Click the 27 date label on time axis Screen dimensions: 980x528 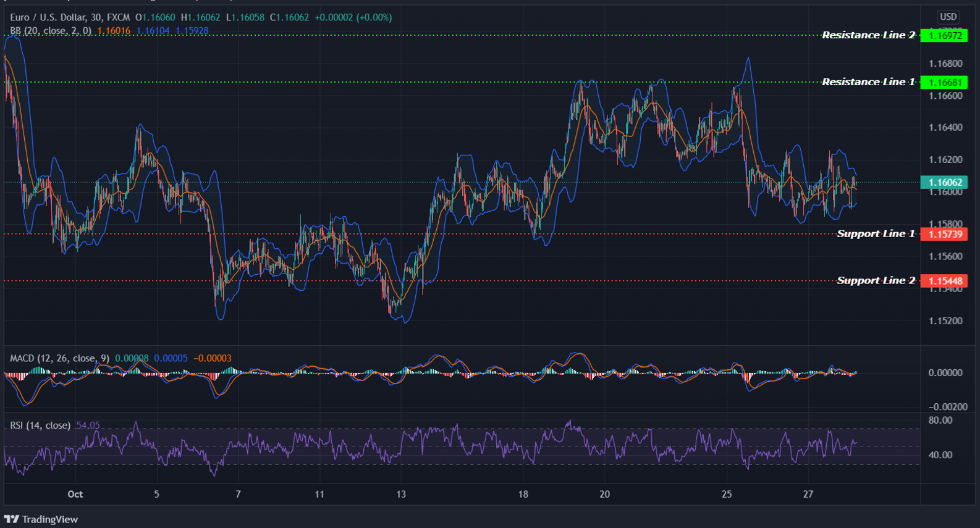(x=808, y=494)
